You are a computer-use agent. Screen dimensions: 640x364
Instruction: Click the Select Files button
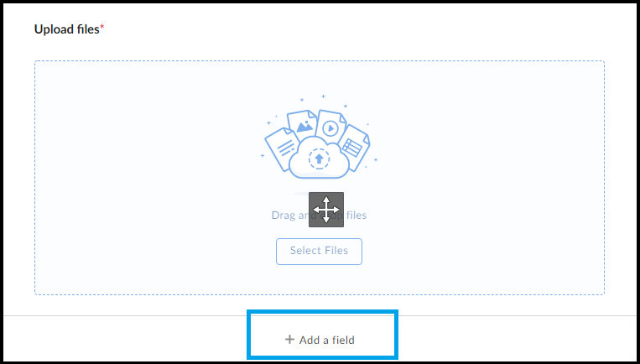tap(319, 252)
